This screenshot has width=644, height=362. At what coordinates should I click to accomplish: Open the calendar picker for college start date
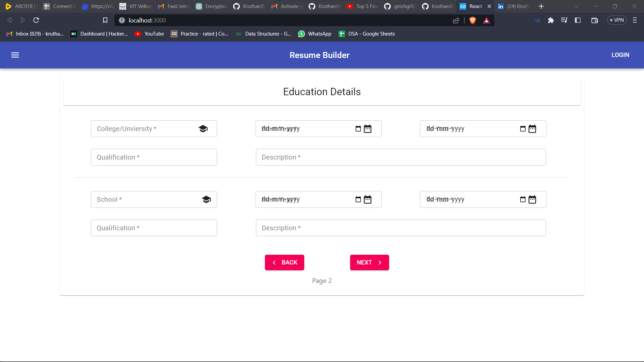[368, 129]
